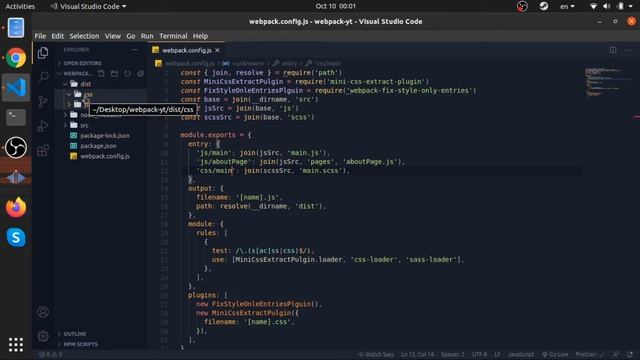The image size is (640, 360).
Task: Open the Accounts menu icon
Action: tap(43, 312)
